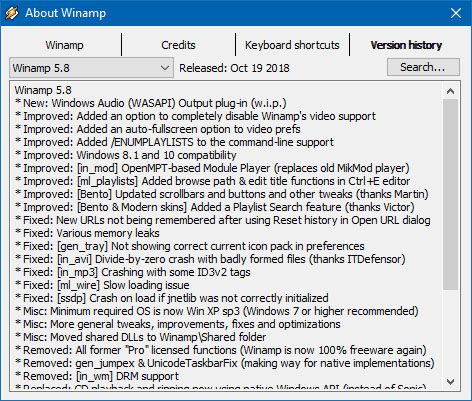Click the [in_avi] Divide-by-zero crash line
Viewport: 472px width, 401px height.
click(210, 259)
